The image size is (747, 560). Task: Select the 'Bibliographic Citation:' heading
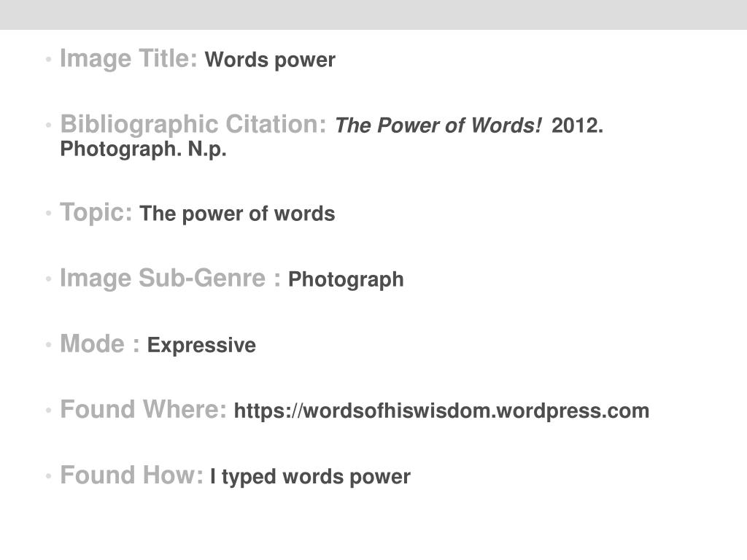[x=193, y=125]
